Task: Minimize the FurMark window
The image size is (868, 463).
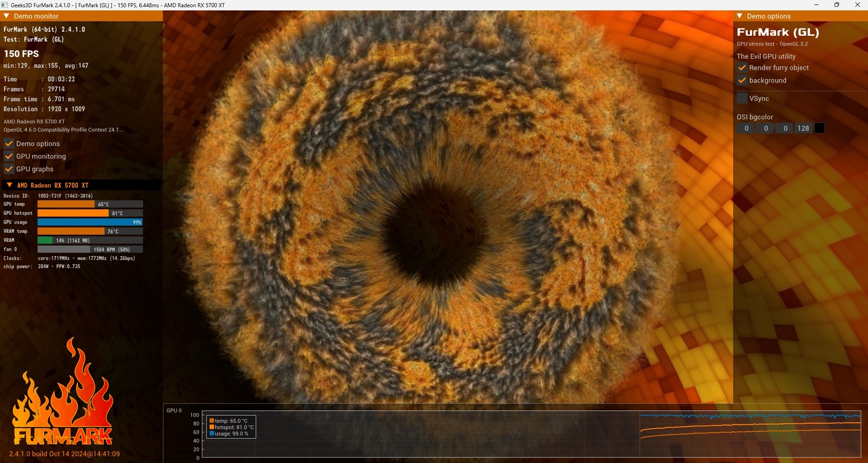Action: pyautogui.click(x=816, y=5)
